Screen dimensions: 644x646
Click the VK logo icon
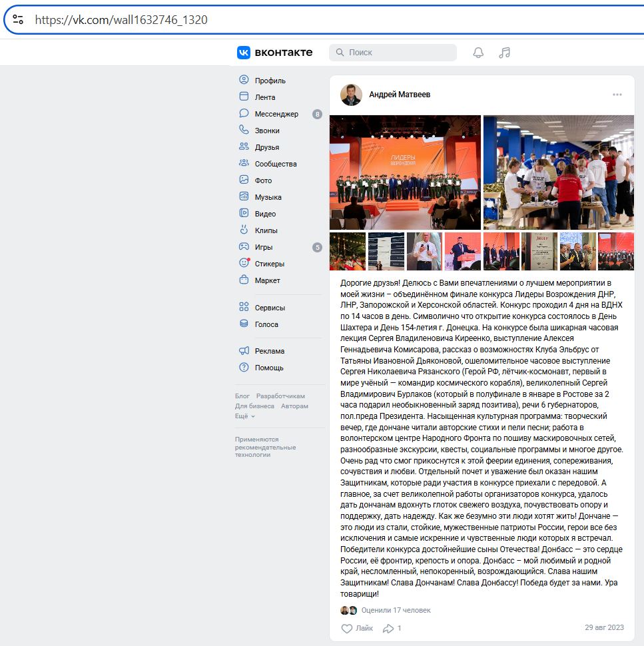[x=244, y=53]
